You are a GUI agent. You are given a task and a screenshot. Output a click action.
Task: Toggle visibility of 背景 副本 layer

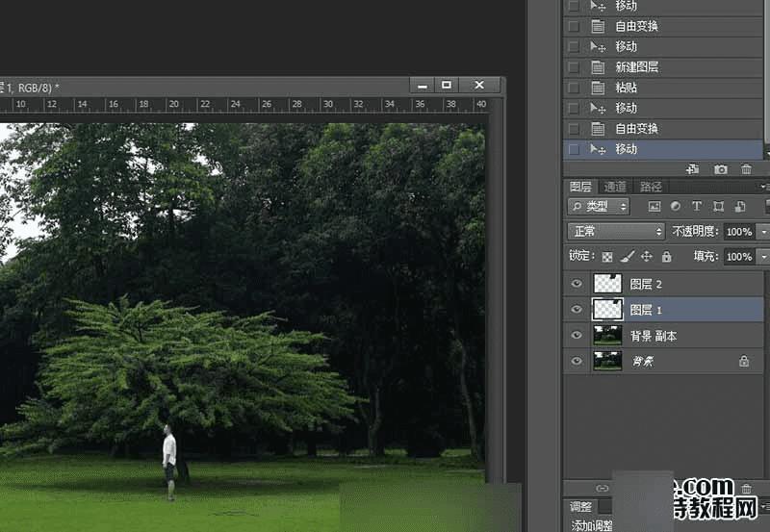pos(577,336)
